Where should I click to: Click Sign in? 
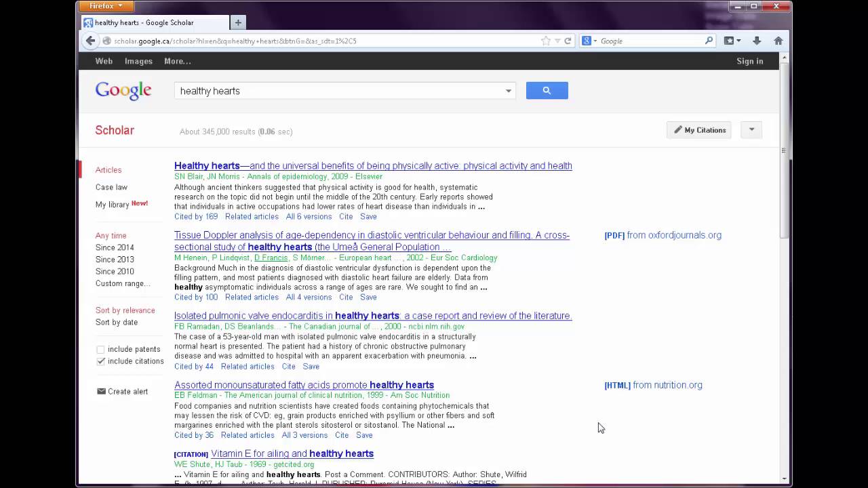750,61
